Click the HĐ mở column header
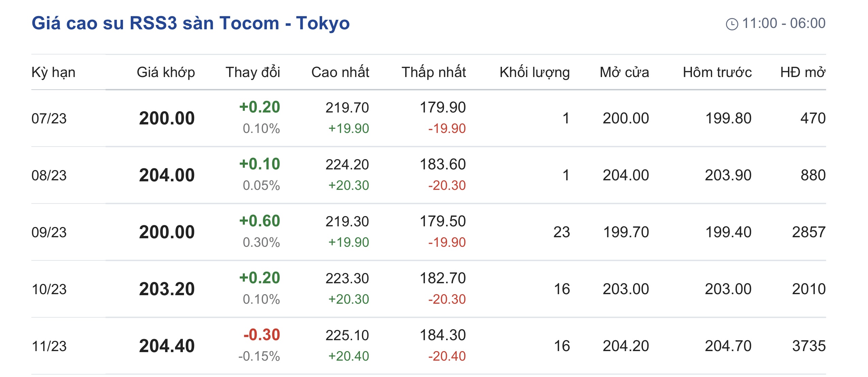Screen dimensions: 868x377 coord(803,72)
